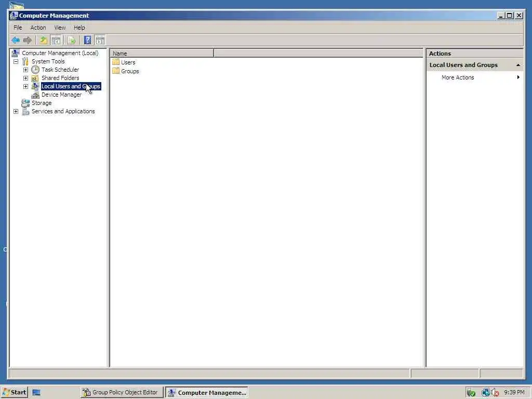Open the More Actions submenu arrow

point(518,77)
